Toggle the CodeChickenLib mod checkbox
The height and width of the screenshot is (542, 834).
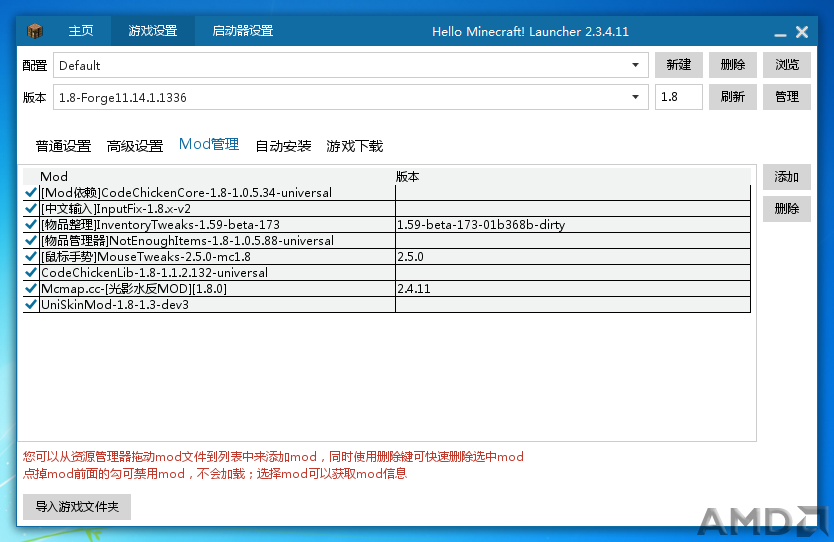[x=31, y=272]
